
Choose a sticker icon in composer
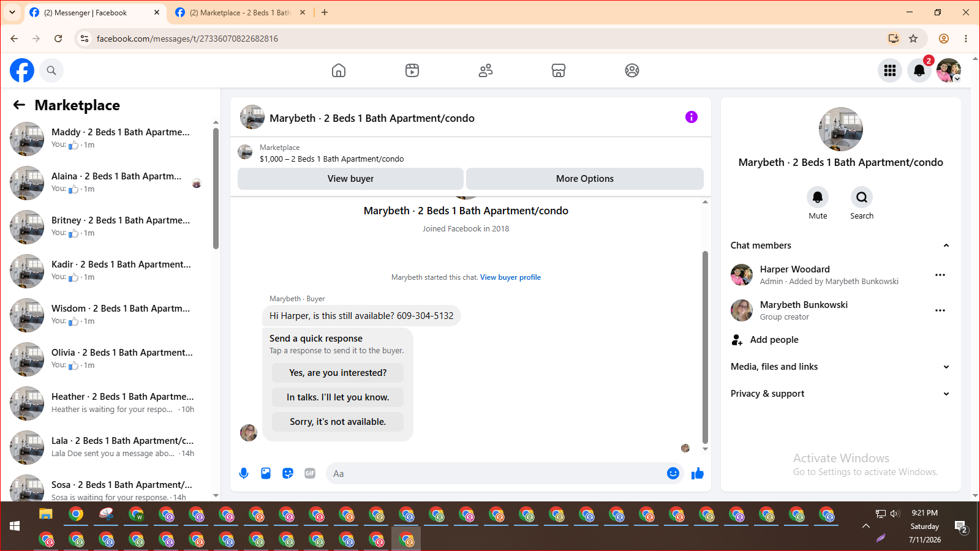coord(288,473)
